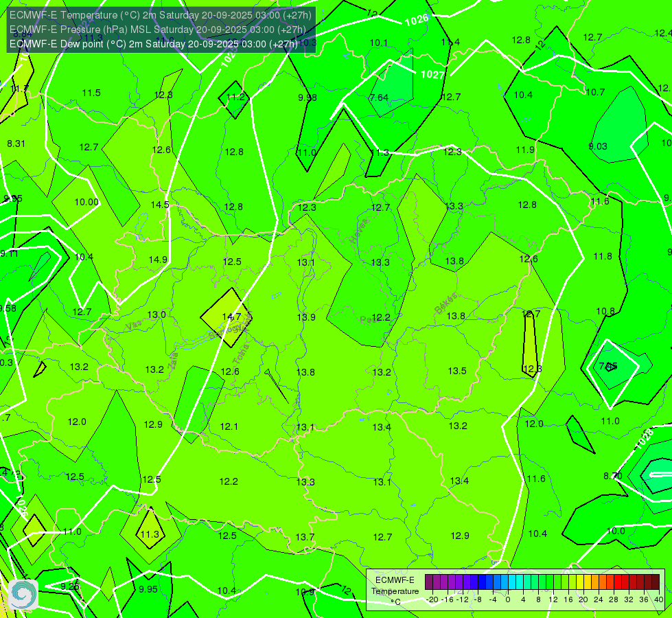Select the ECMWF-E Temperature 2m layer label

161,15
